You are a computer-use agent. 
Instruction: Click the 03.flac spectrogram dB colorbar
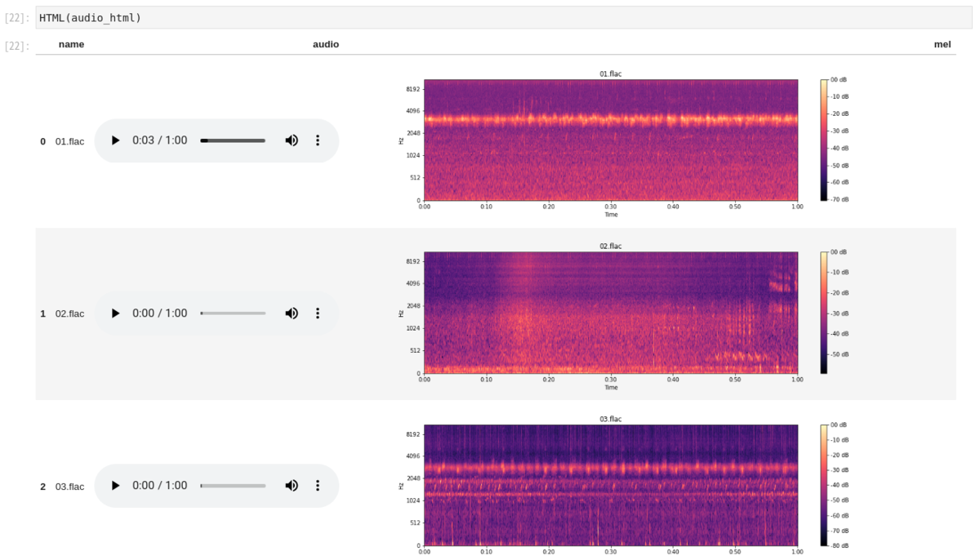824,485
